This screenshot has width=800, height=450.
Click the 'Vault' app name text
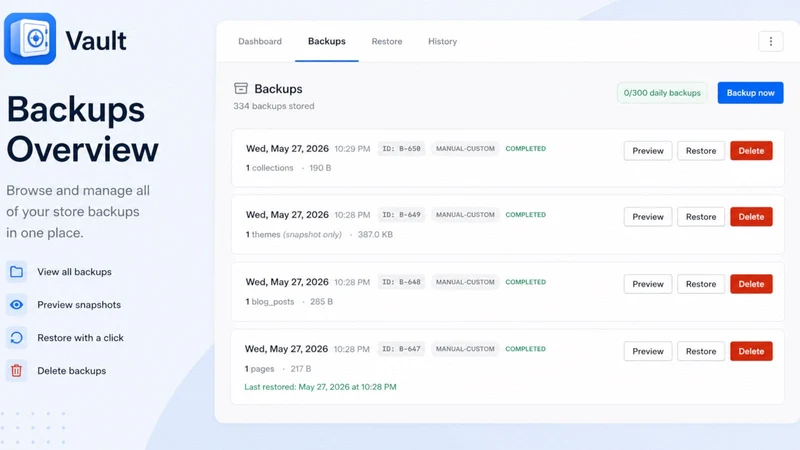click(x=96, y=40)
